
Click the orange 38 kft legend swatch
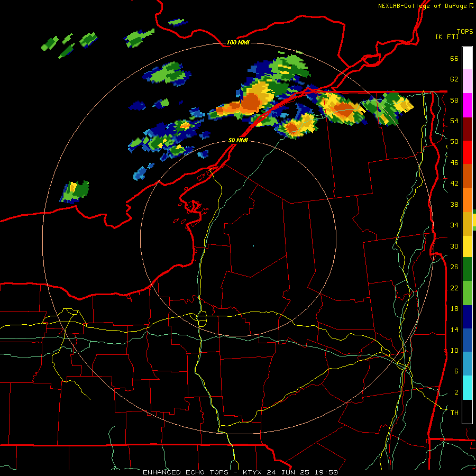click(x=467, y=200)
